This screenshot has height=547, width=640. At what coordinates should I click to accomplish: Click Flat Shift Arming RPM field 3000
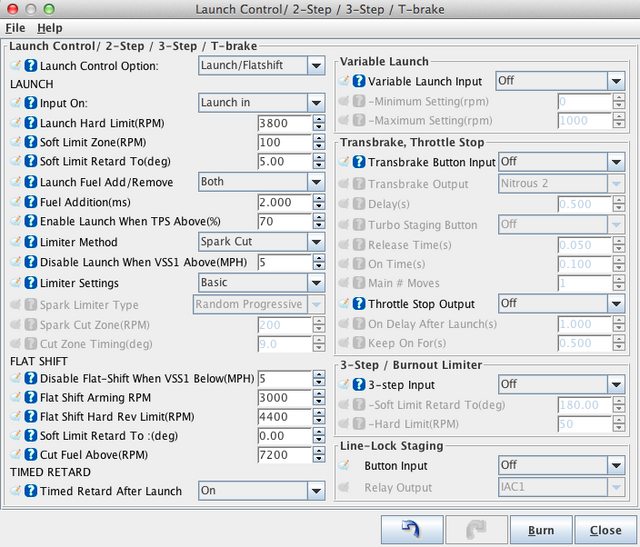tap(285, 397)
